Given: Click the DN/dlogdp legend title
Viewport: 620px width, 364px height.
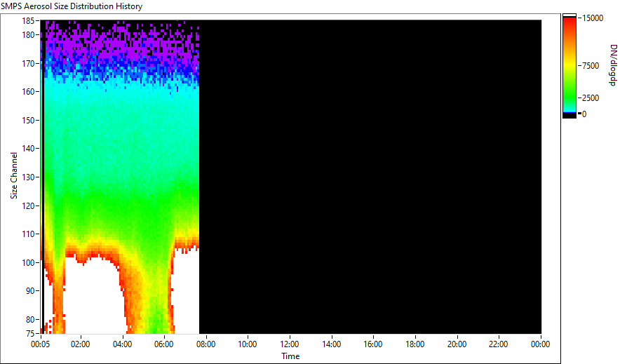Looking at the screenshot, I should point(613,65).
